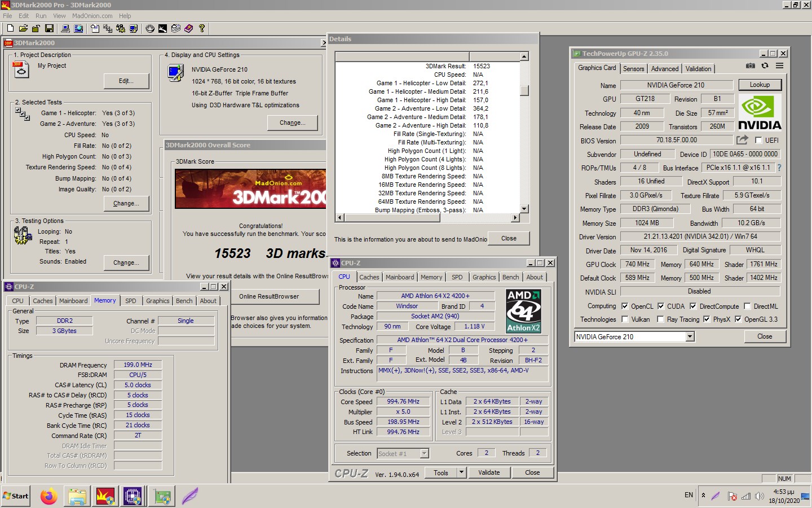Click the share BIOS arrow icon in GPU-Z
The height and width of the screenshot is (508, 812).
tap(742, 139)
